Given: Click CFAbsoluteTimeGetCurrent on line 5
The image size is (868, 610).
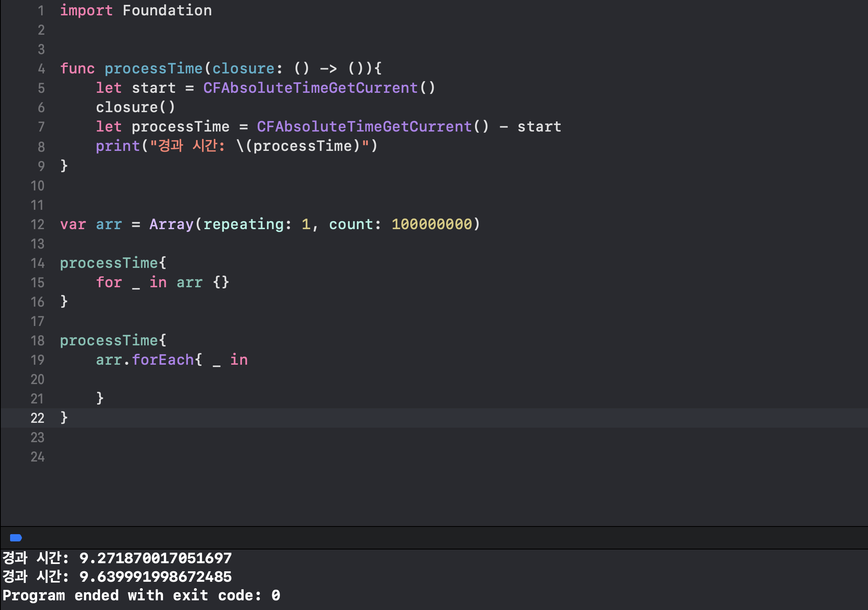Looking at the screenshot, I should [x=310, y=88].
